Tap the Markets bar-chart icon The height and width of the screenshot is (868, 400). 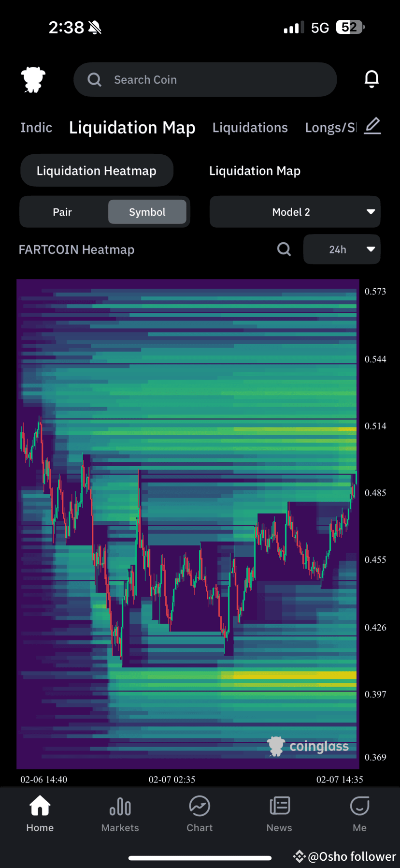pos(120,806)
